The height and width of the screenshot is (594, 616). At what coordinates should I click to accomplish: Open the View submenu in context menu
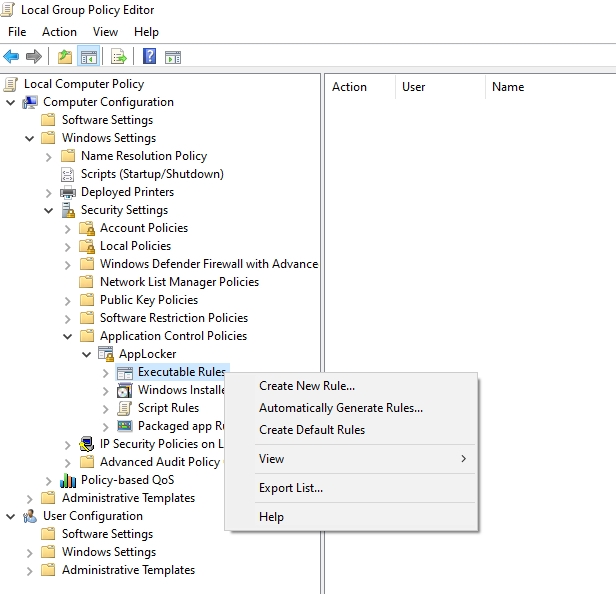coord(272,459)
